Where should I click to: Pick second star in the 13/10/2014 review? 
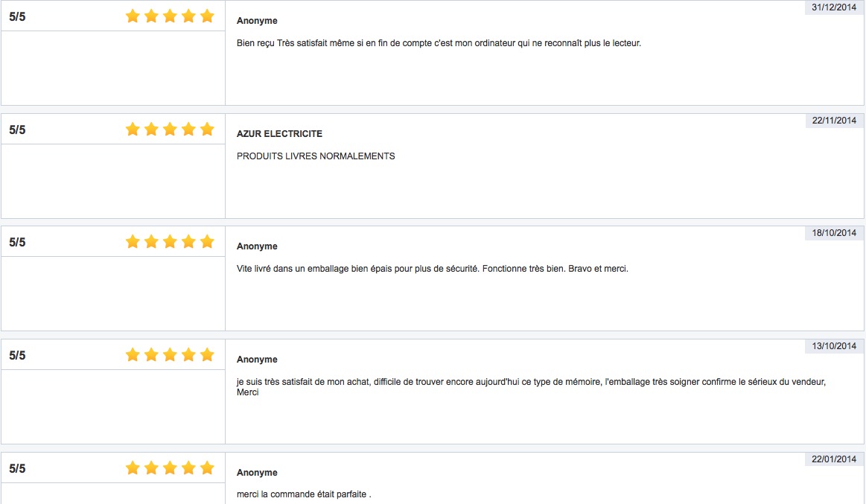pyautogui.click(x=151, y=355)
